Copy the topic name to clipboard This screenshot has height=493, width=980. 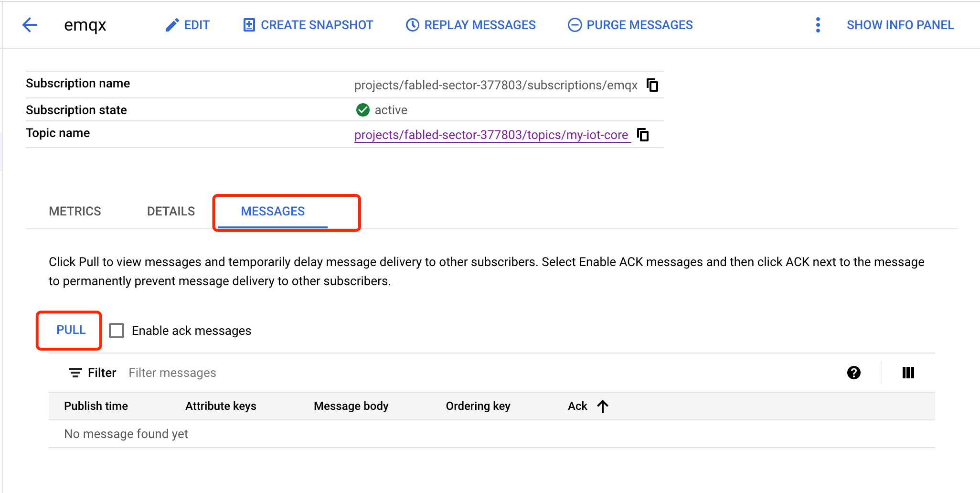click(x=643, y=135)
